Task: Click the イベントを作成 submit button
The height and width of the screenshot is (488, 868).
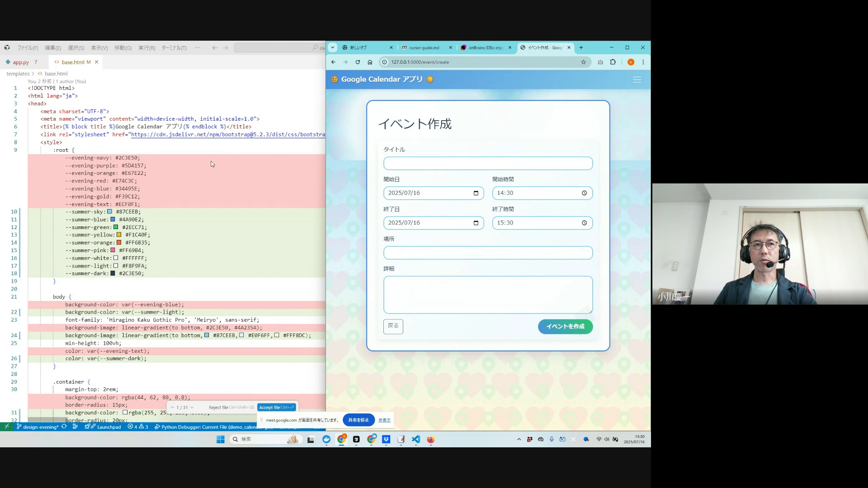Action: 565,326
